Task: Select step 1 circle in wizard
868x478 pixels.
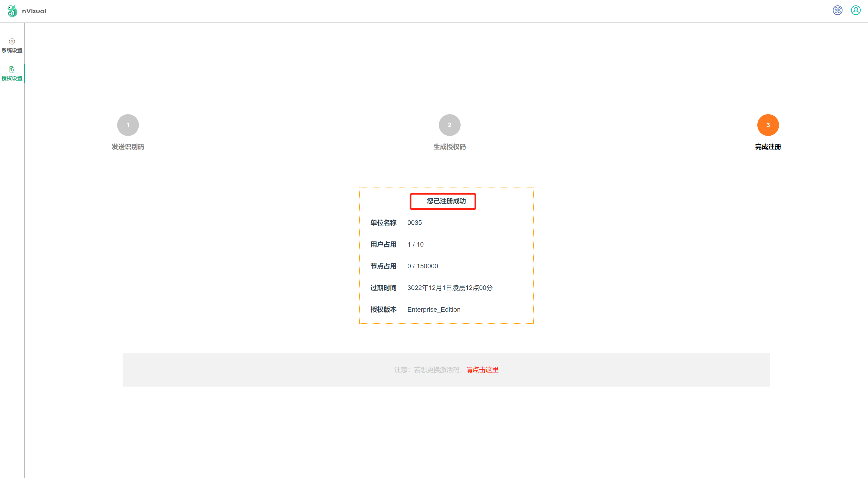Action: [x=128, y=125]
